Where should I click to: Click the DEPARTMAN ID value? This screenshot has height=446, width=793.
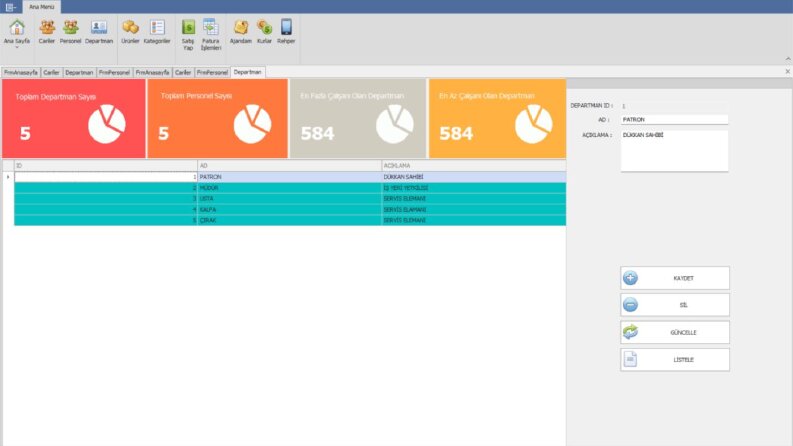click(624, 106)
